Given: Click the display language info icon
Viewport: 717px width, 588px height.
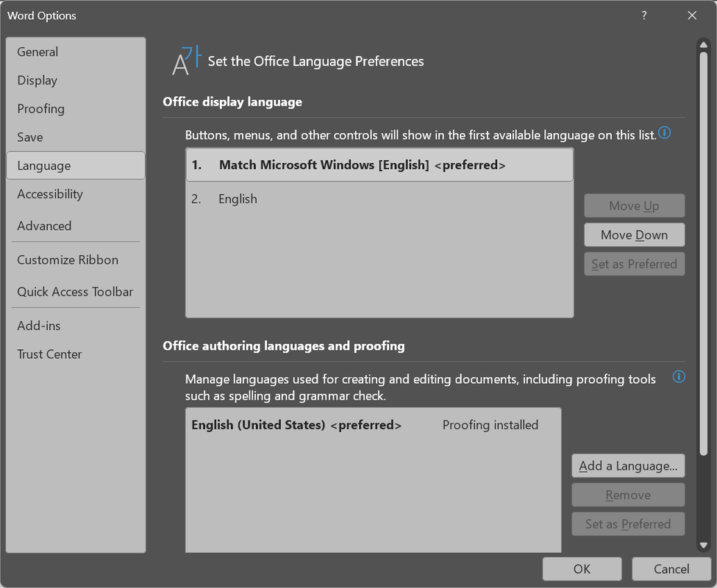Looking at the screenshot, I should click(664, 133).
